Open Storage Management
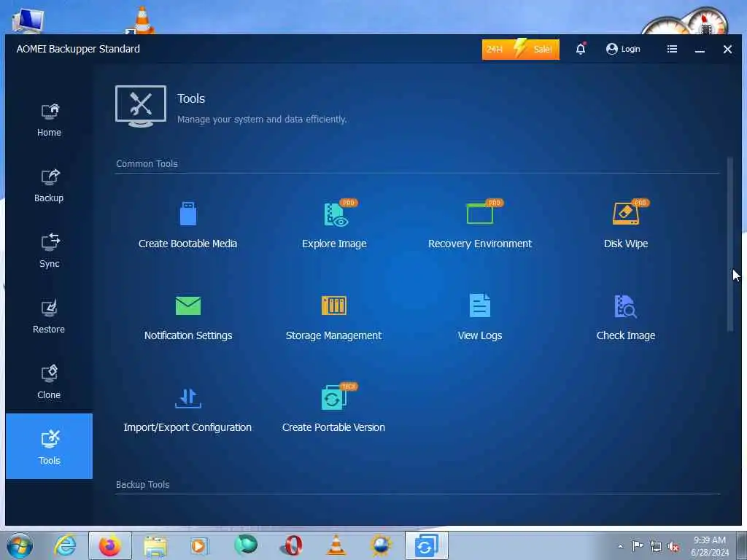 [333, 318]
